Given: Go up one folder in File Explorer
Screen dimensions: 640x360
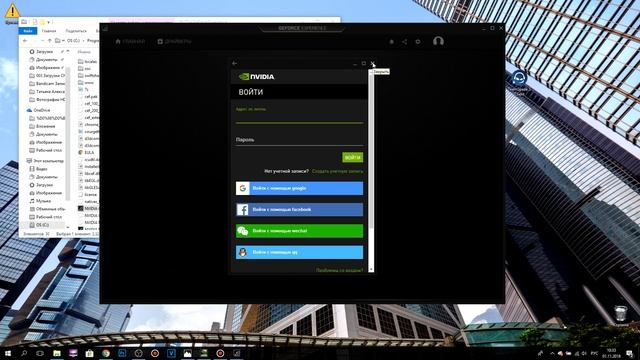Looking at the screenshot, I should pyautogui.click(x=50, y=41).
